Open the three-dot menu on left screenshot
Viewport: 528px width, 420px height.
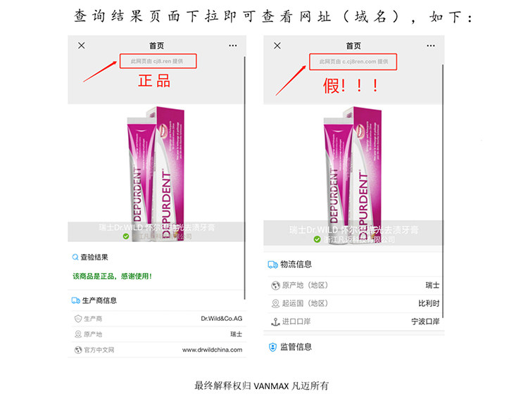(x=233, y=46)
